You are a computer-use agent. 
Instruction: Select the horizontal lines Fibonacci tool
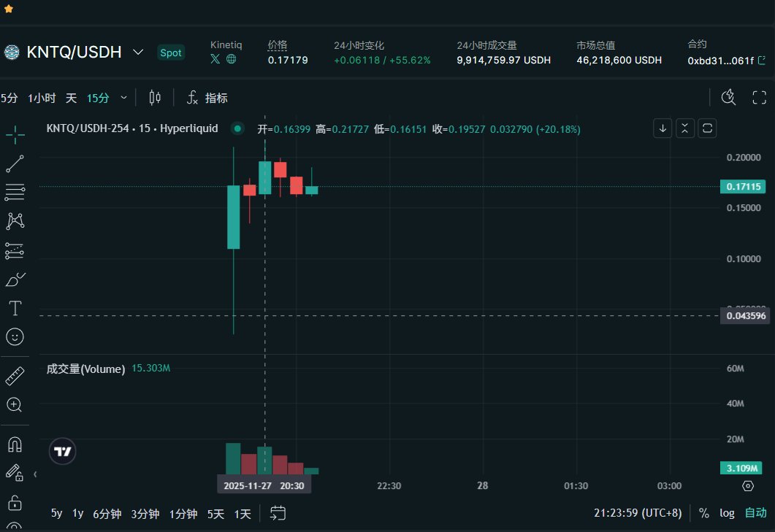coord(15,192)
